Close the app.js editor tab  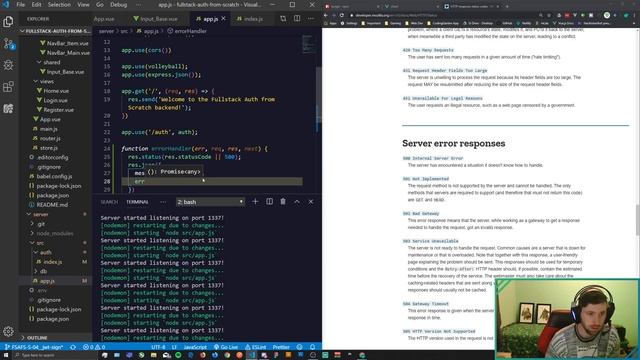(x=223, y=19)
